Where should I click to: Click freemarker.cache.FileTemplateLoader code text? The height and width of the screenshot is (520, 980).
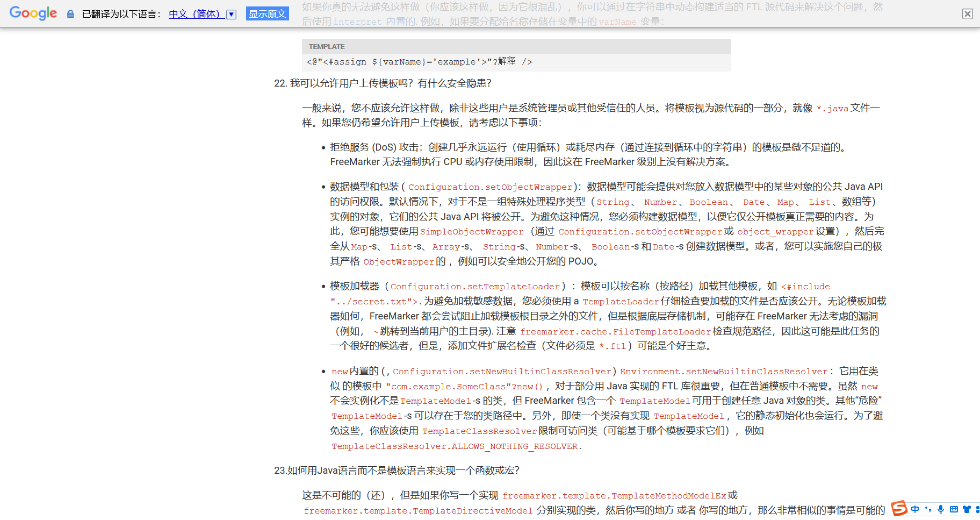point(616,332)
